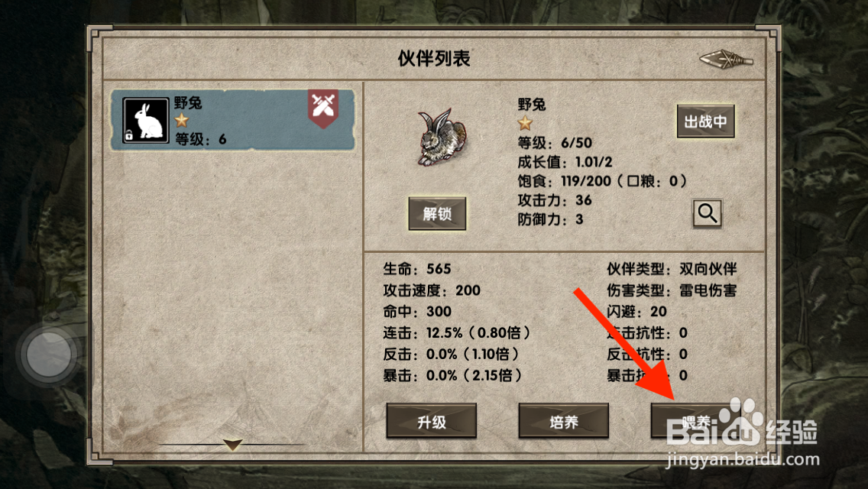Screen dimensions: 868x489
Task: Click the star under 野兔 list entry
Action: coord(181,120)
